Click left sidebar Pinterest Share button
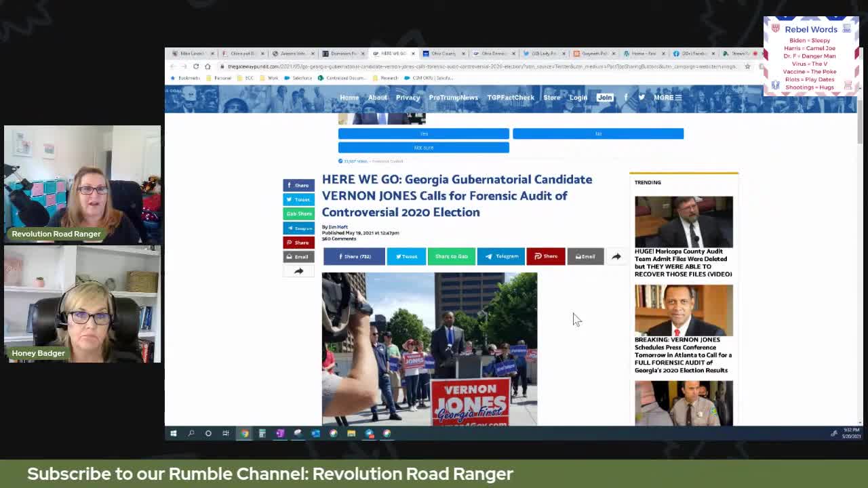The width and height of the screenshot is (868, 488). (x=298, y=243)
